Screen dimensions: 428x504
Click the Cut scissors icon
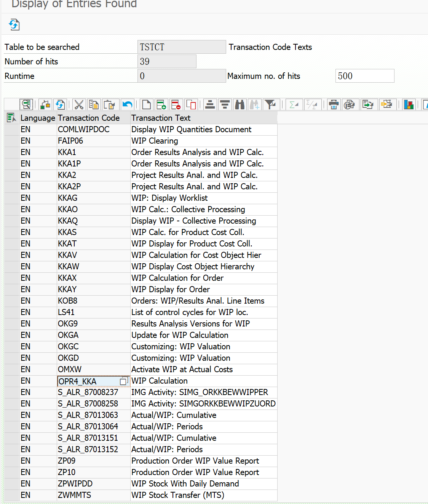[79, 104]
